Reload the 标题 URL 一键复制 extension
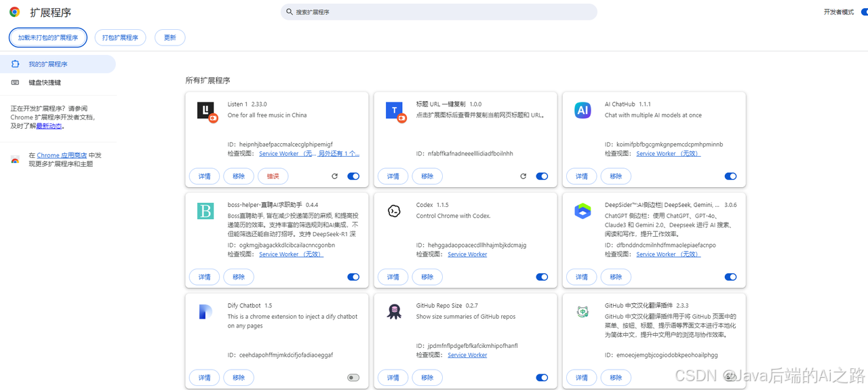Viewport: 868px width, 390px height. pos(523,176)
